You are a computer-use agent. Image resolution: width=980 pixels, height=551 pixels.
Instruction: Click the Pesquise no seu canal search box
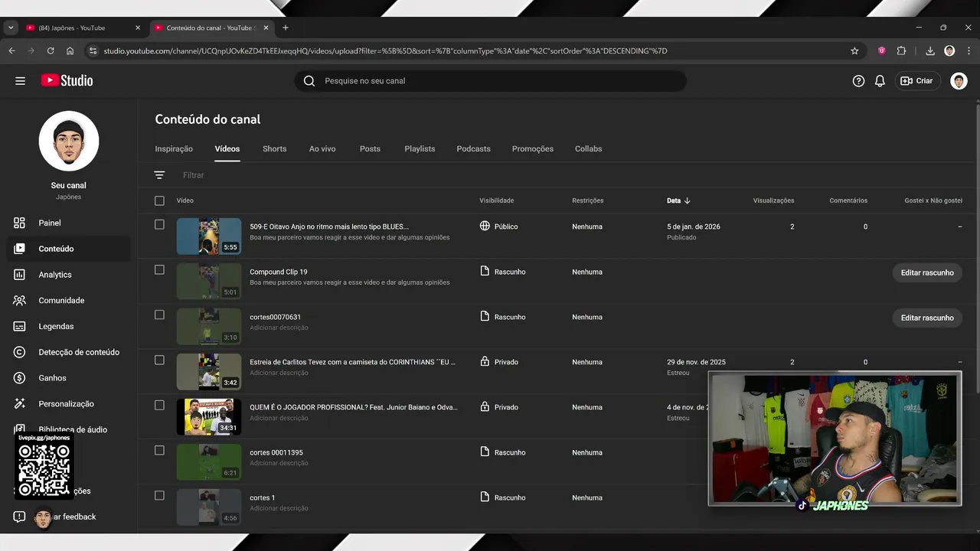coord(491,81)
